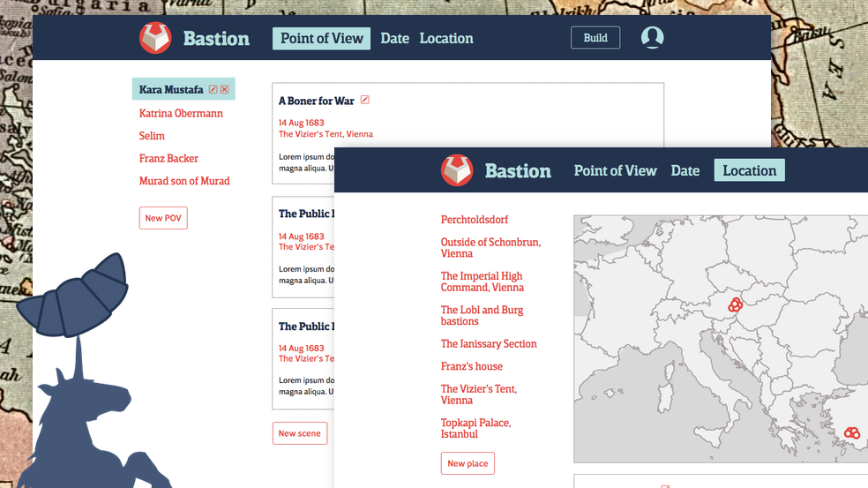Open The Janissary Section location
The width and height of the screenshot is (868, 488).
click(x=489, y=344)
